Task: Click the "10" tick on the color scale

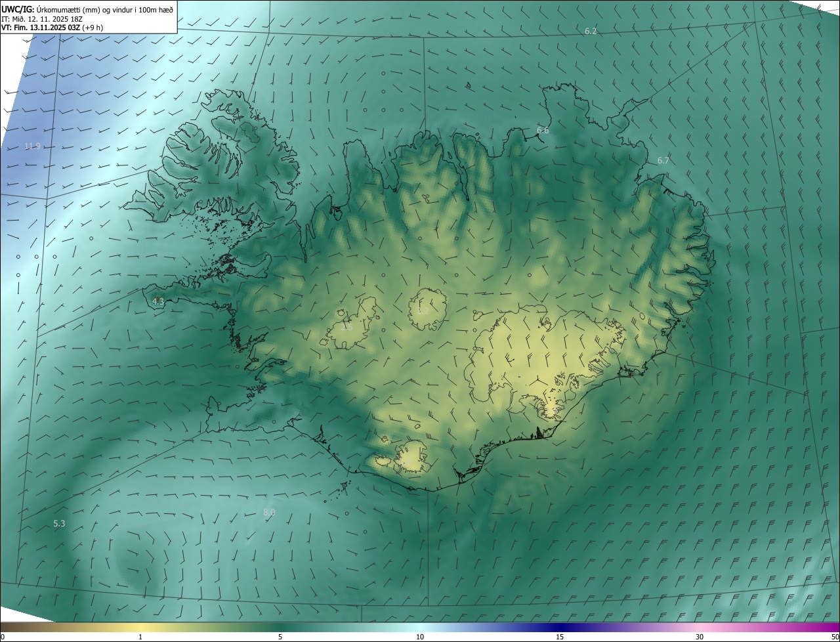Action: click(420, 637)
